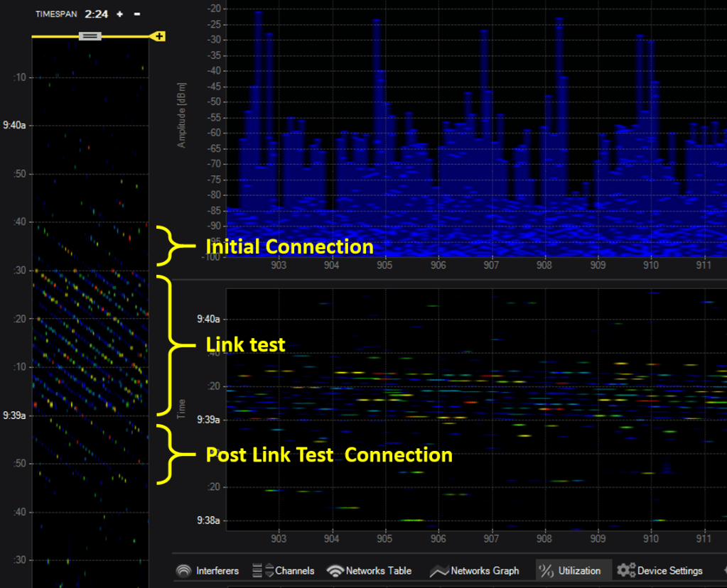Viewport: 727px width, 588px height.
Task: Click the 9:40a timestamp in left waterfall
Action: pos(14,125)
